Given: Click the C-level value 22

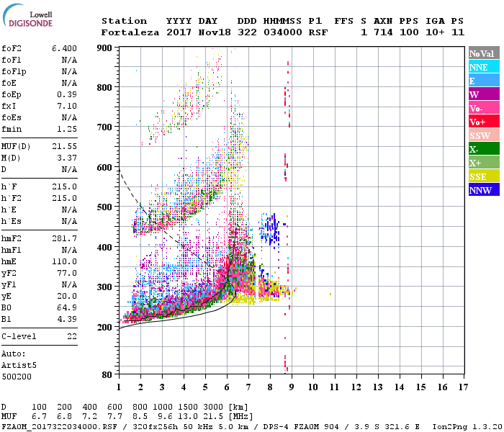Looking at the screenshot, I should coord(72,336).
